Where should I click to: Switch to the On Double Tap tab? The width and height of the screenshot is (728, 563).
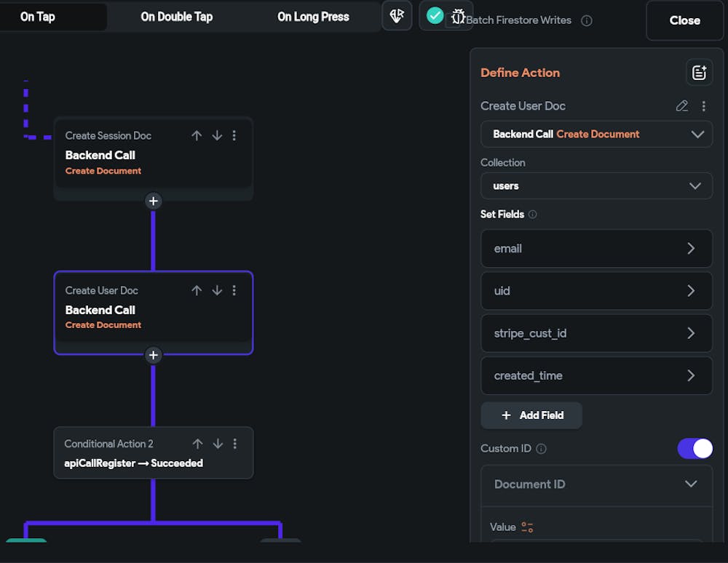tap(176, 17)
